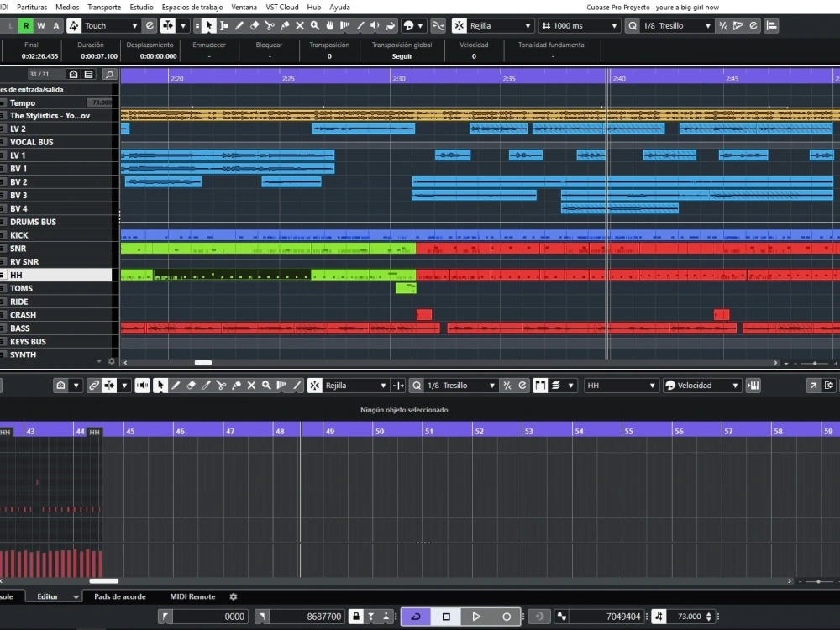This screenshot has height=630, width=840.
Task: Toggle Auto-Scroll in top toolbar
Action: tap(168, 25)
